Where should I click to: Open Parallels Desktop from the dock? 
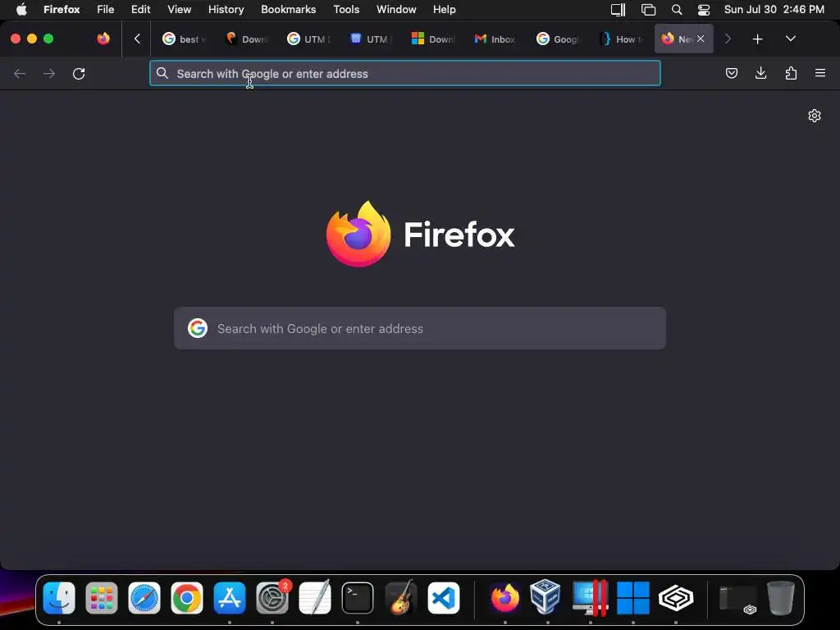pyautogui.click(x=590, y=598)
